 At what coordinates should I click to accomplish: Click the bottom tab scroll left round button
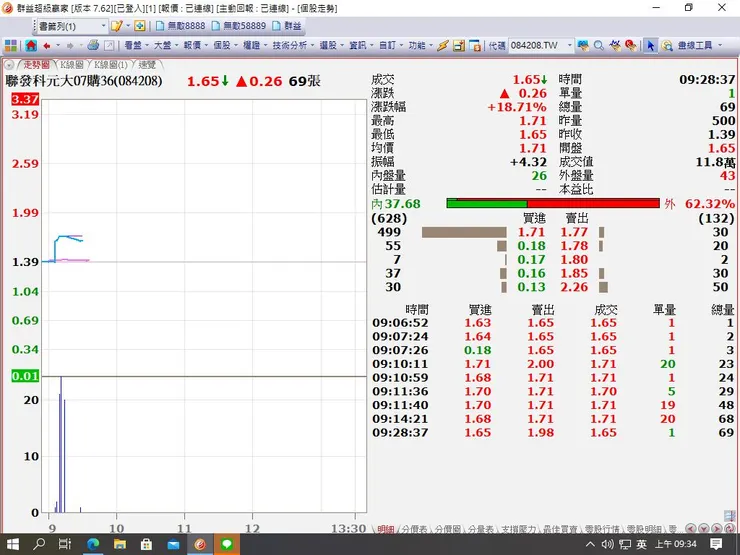tap(690, 529)
